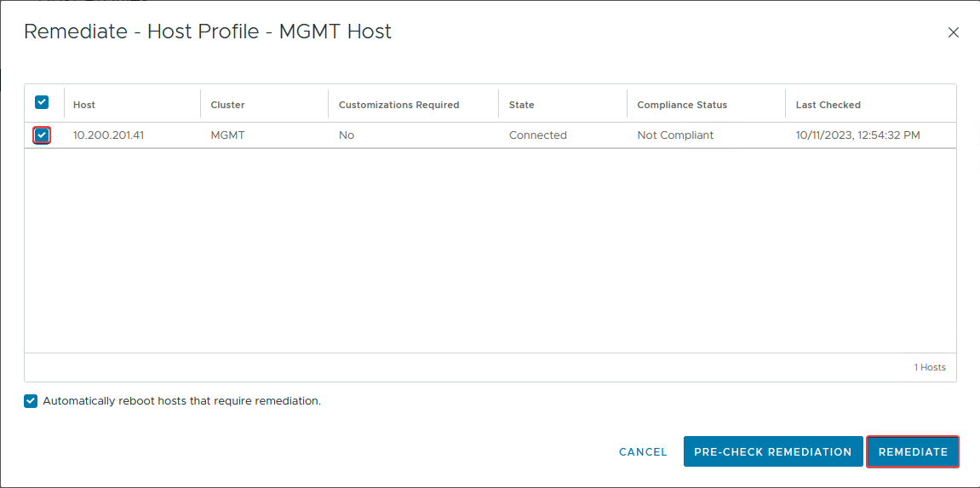Click the '1 Hosts' count footer
This screenshot has height=488, width=980.
[930, 367]
